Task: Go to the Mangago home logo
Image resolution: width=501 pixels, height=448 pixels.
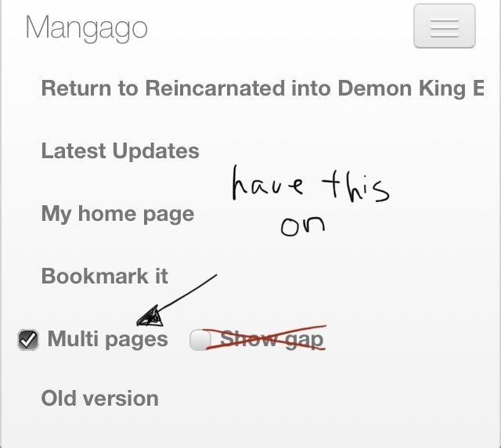Action: (86, 28)
